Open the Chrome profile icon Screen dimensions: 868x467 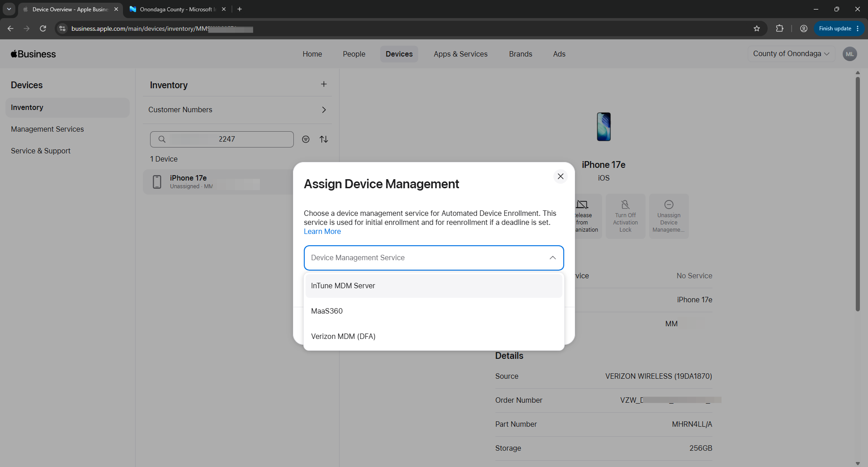point(804,29)
